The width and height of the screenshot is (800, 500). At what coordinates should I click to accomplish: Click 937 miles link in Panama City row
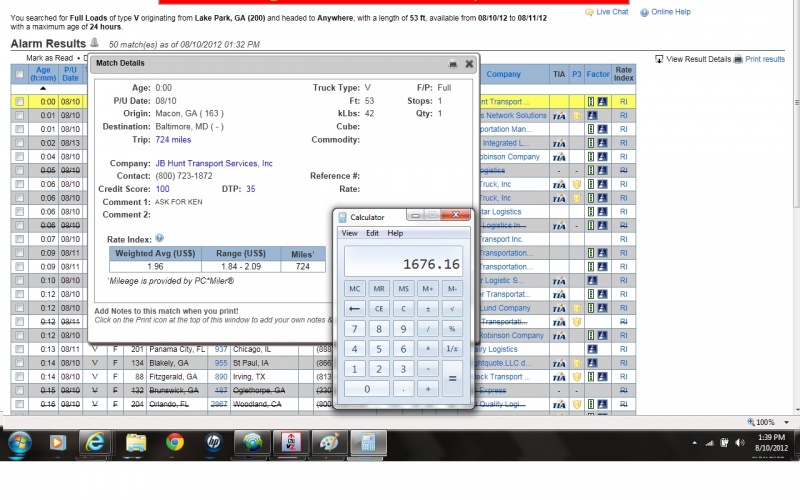220,349
